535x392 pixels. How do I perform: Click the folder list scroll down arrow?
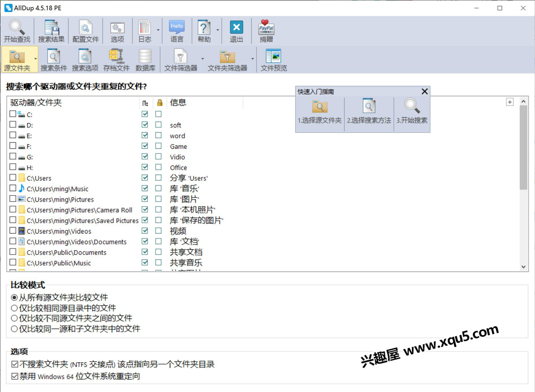[x=523, y=266]
